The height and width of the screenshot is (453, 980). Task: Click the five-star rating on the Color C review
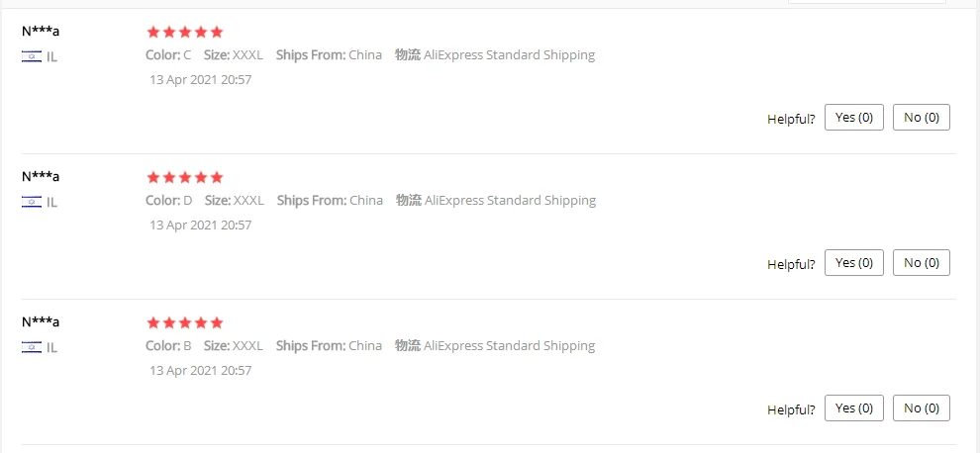tap(185, 33)
